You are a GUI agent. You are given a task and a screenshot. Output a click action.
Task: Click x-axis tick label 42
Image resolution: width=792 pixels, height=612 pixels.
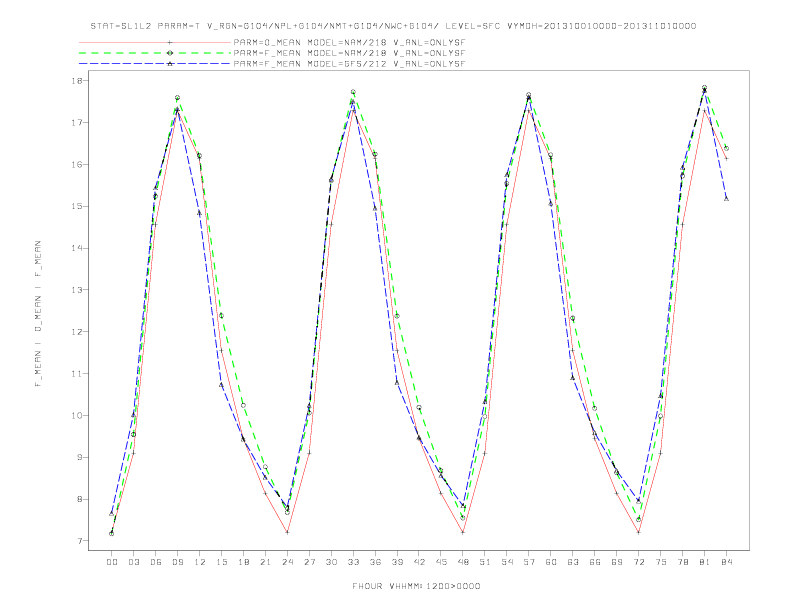419,562
